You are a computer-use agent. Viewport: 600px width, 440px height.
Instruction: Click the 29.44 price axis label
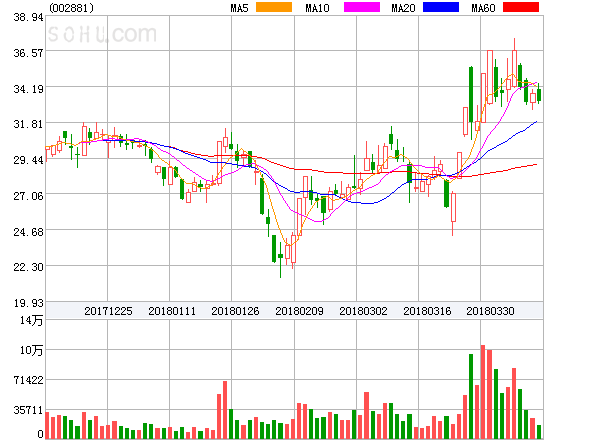[x=28, y=160]
